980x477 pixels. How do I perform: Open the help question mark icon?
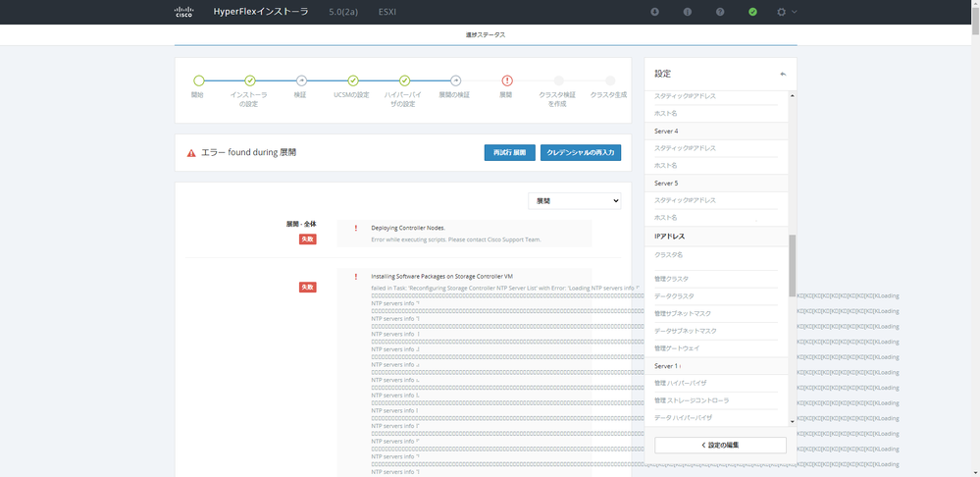(x=720, y=11)
